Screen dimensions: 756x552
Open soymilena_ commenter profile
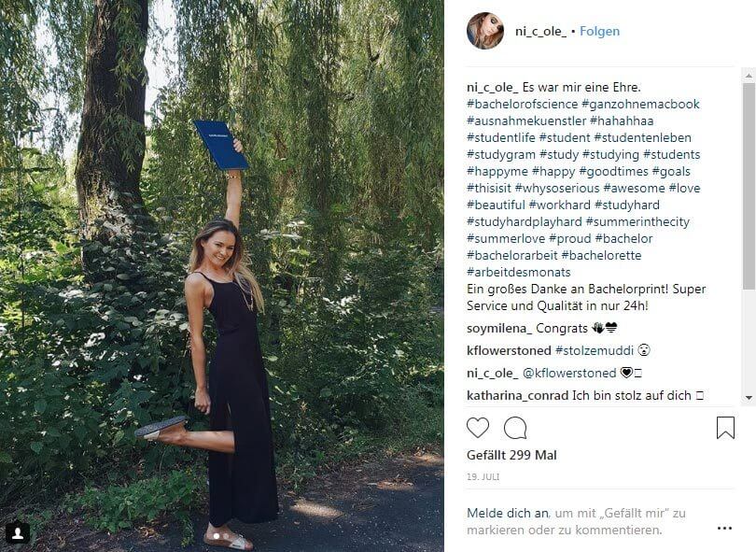[x=499, y=329]
